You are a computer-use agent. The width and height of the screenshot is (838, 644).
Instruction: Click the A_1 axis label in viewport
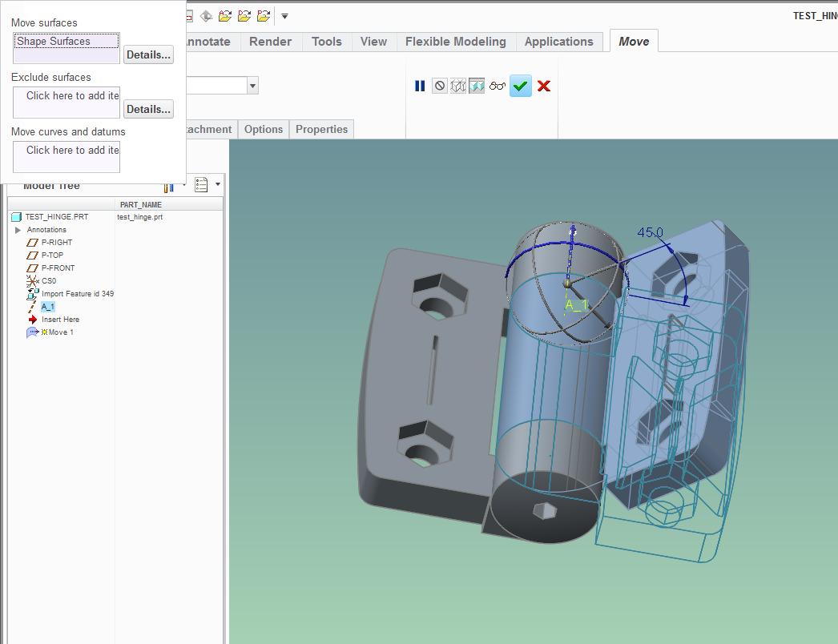[x=576, y=304]
